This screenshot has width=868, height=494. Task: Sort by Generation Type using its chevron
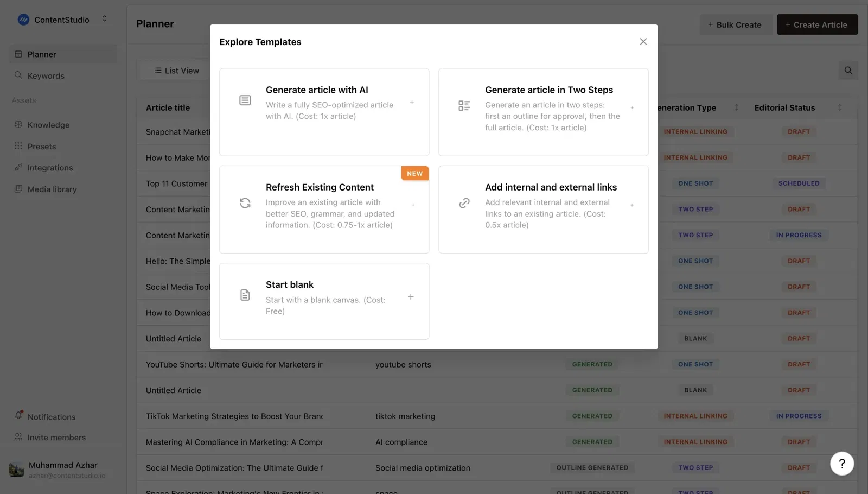tap(737, 107)
